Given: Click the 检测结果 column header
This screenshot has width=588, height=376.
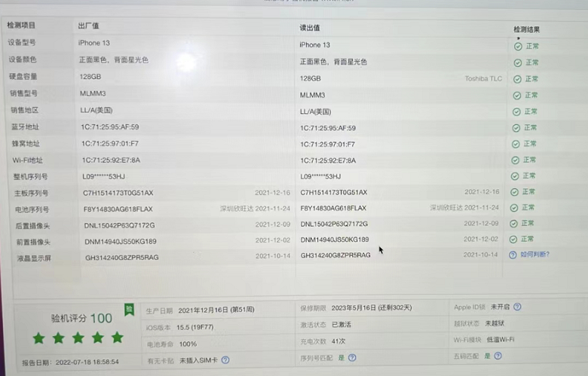Looking at the screenshot, I should coord(526,29).
